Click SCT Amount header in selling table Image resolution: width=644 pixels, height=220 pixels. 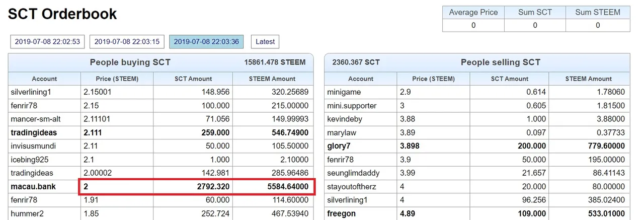point(509,79)
